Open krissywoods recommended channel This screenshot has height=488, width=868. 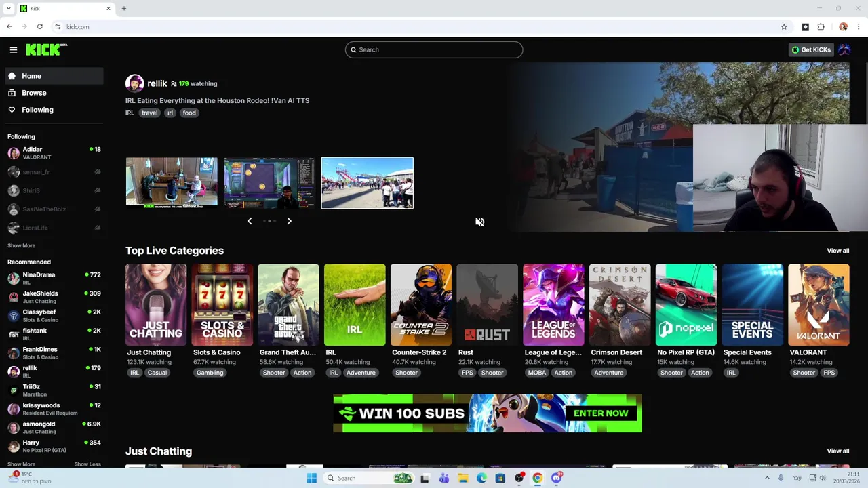pos(54,409)
